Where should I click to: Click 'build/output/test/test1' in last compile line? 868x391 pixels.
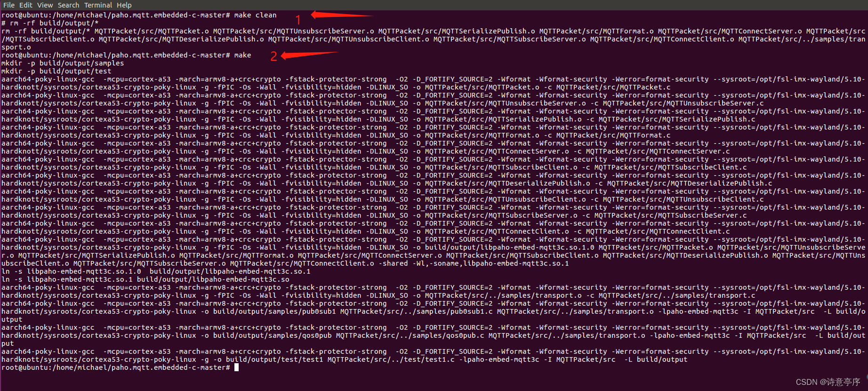click(274, 359)
